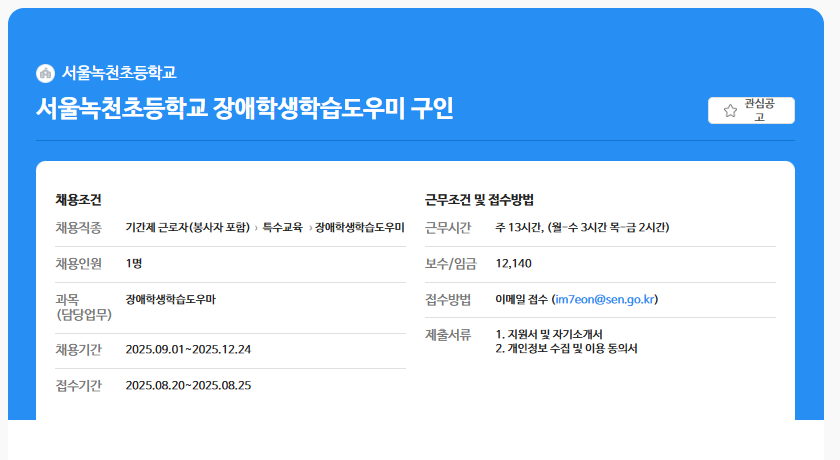Screen dimensions: 840x460
Task: Click the 보수/임금 amount 12,140
Action: pos(513,263)
